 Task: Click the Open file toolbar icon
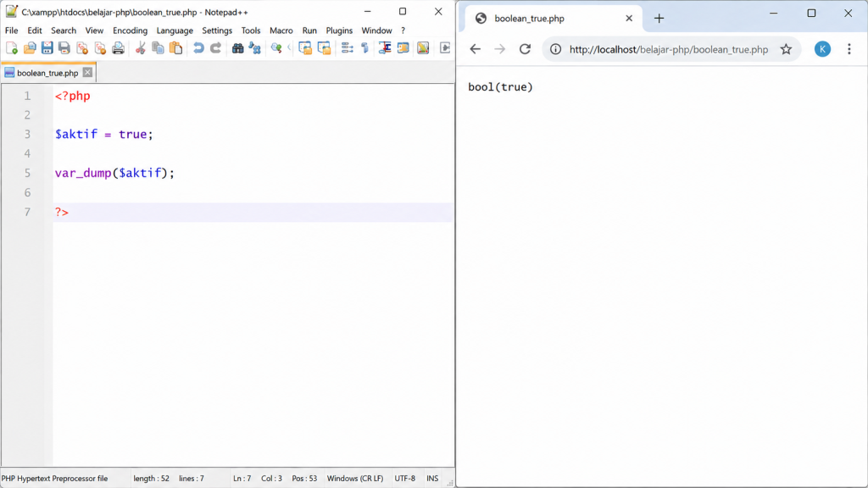pyautogui.click(x=30, y=48)
